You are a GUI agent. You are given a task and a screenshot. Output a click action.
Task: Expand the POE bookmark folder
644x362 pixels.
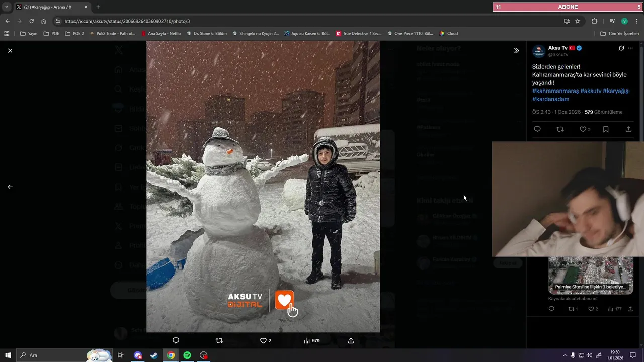[x=51, y=34]
